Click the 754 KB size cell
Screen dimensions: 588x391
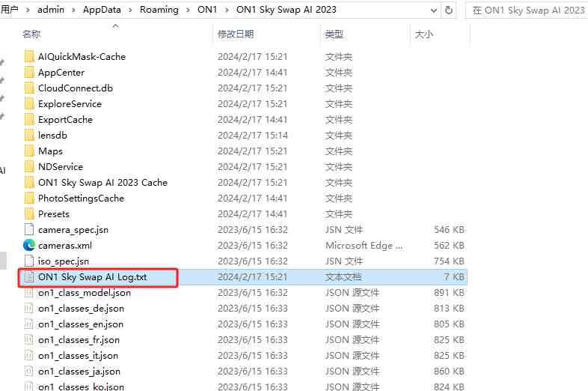[449, 261]
